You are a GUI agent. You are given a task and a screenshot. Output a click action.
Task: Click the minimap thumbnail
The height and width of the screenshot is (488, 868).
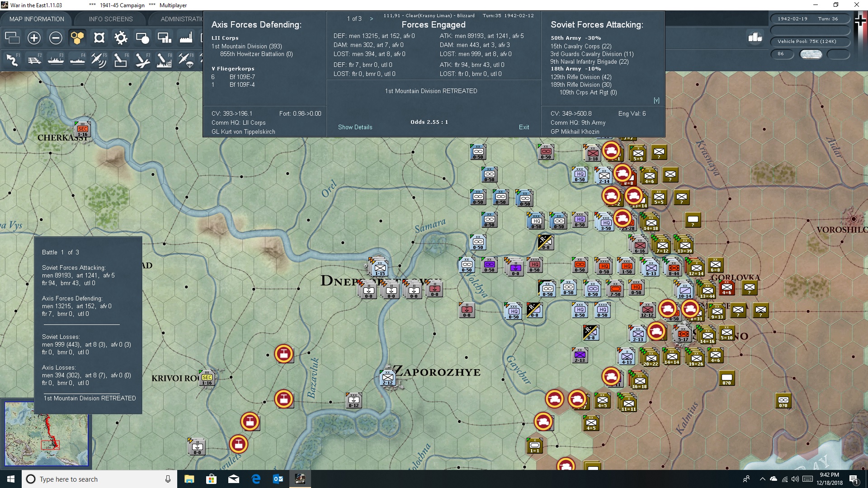tap(47, 434)
